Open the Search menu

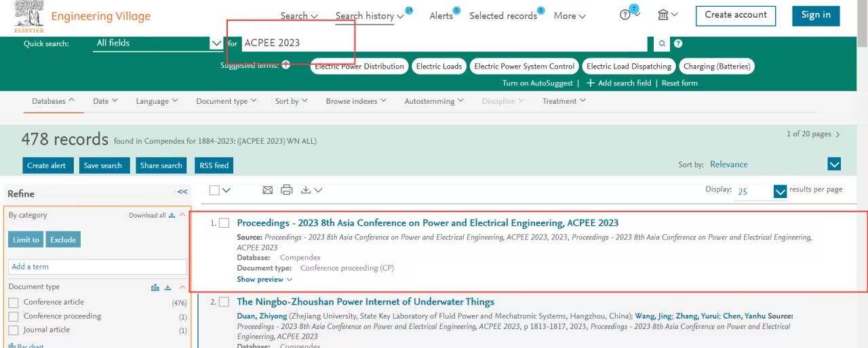point(299,16)
